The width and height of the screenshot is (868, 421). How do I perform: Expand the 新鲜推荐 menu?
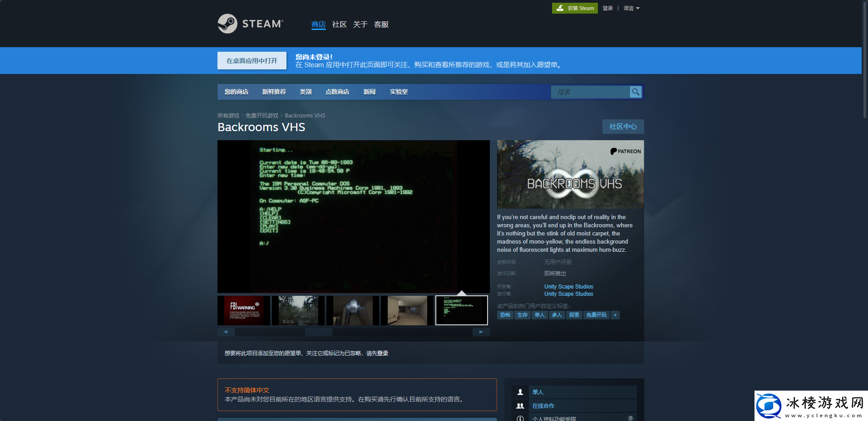pos(274,92)
